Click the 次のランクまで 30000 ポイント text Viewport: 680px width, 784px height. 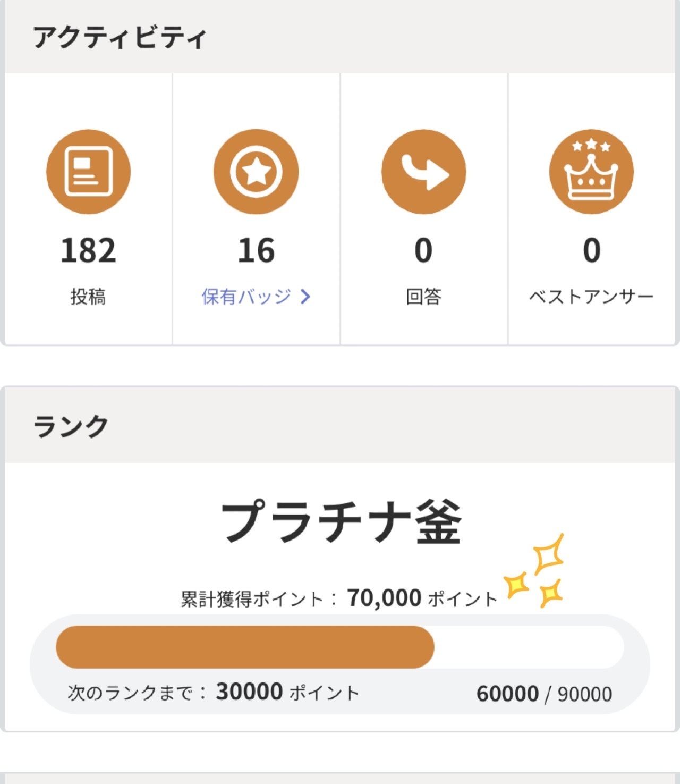[x=214, y=692]
